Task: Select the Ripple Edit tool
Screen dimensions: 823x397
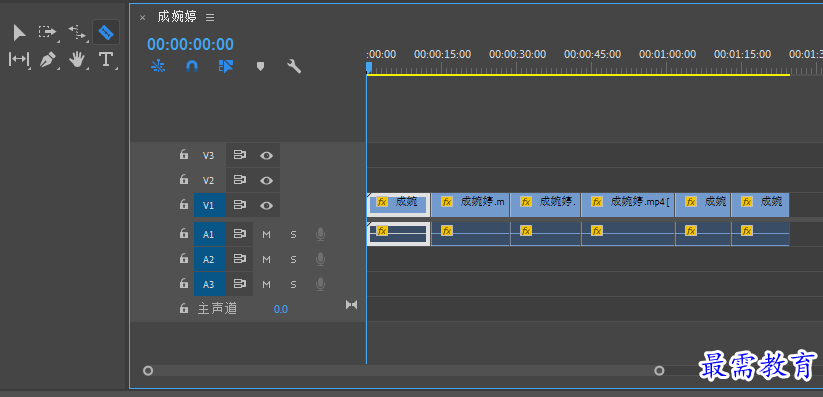Action: pyautogui.click(x=77, y=33)
